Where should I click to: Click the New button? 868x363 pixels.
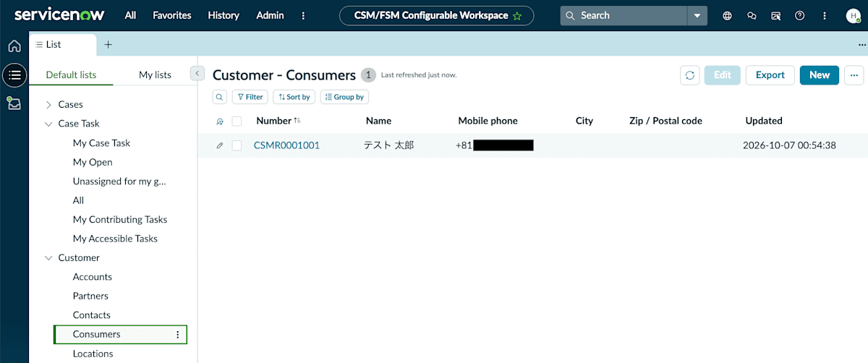820,75
